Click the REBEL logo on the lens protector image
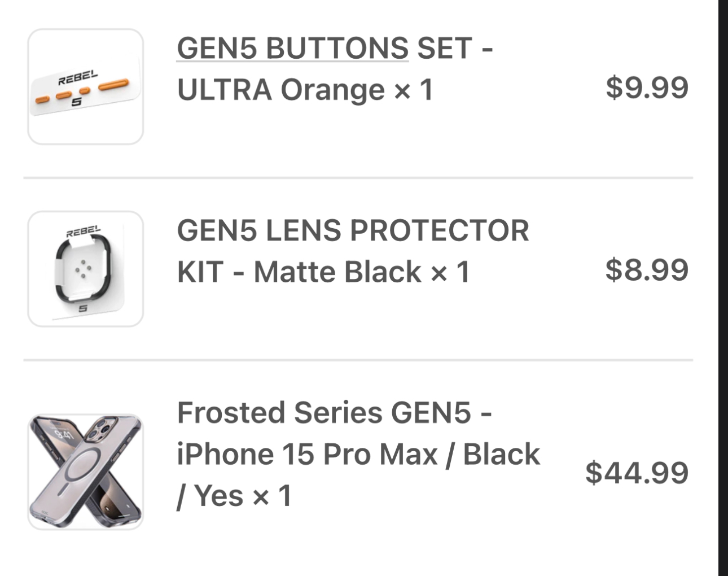The height and width of the screenshot is (576, 728). coord(83,232)
